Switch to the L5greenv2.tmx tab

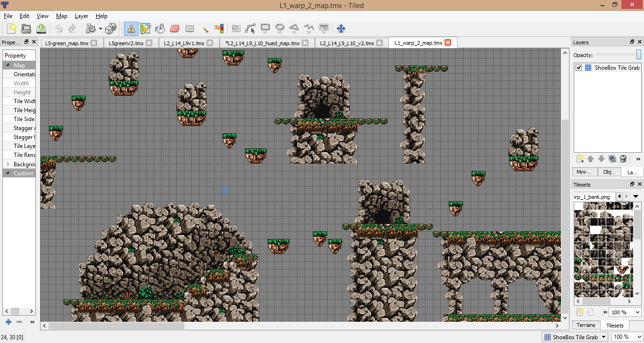click(x=125, y=43)
